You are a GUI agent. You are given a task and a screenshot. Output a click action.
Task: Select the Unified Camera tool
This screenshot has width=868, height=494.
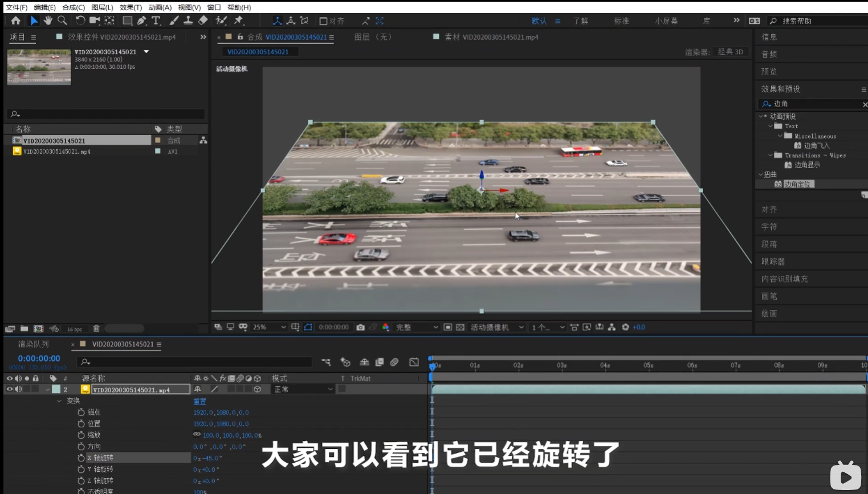[94, 21]
